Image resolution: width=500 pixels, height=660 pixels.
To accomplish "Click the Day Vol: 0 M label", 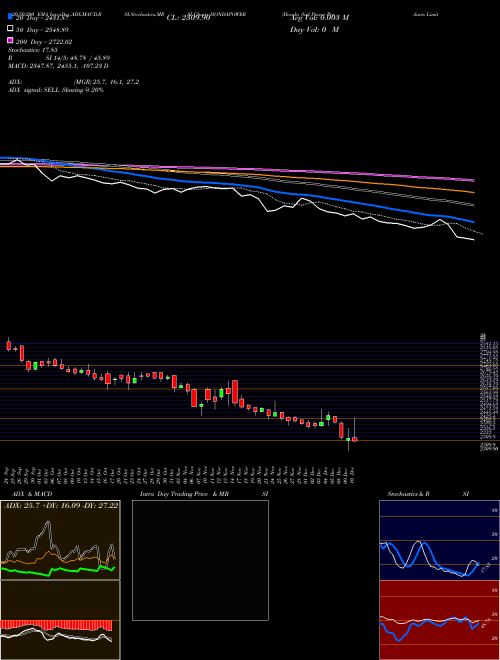I will (314, 30).
